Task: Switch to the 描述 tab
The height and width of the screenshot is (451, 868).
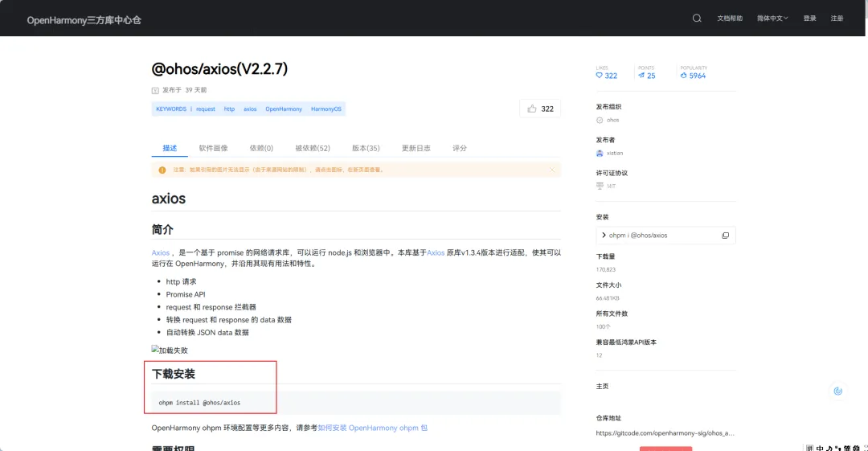Action: coord(170,148)
